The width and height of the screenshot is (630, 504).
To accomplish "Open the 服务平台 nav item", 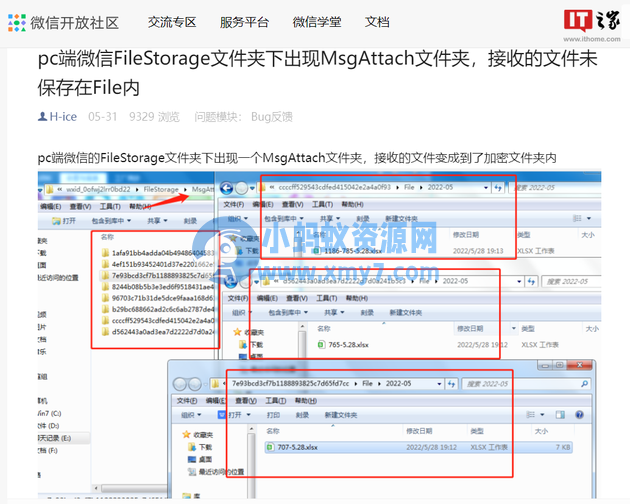I will point(244,22).
